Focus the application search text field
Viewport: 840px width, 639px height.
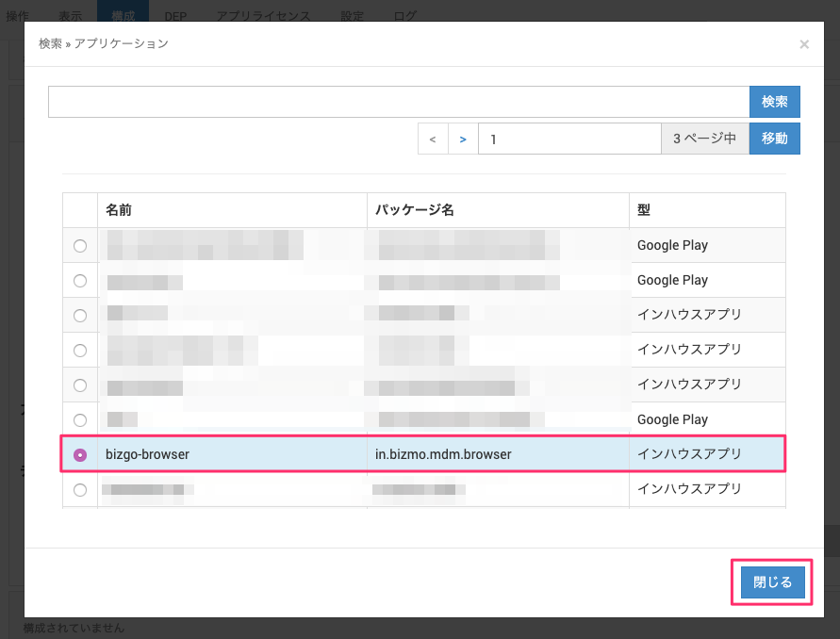pyautogui.click(x=398, y=102)
